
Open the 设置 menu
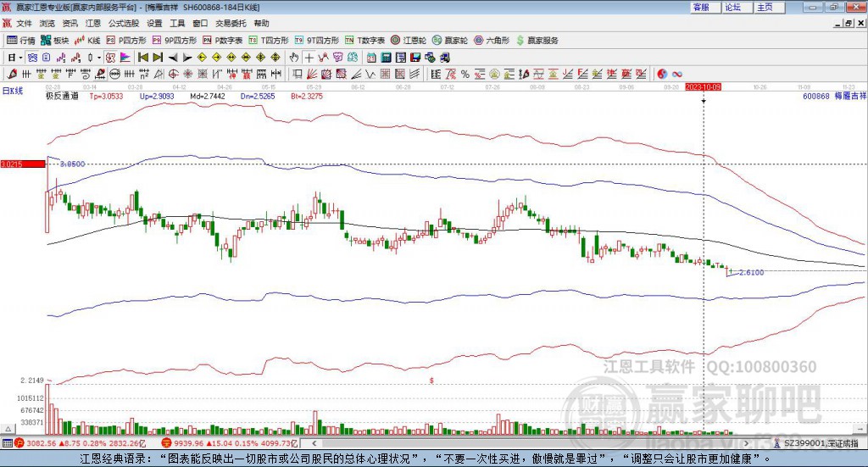click(154, 23)
